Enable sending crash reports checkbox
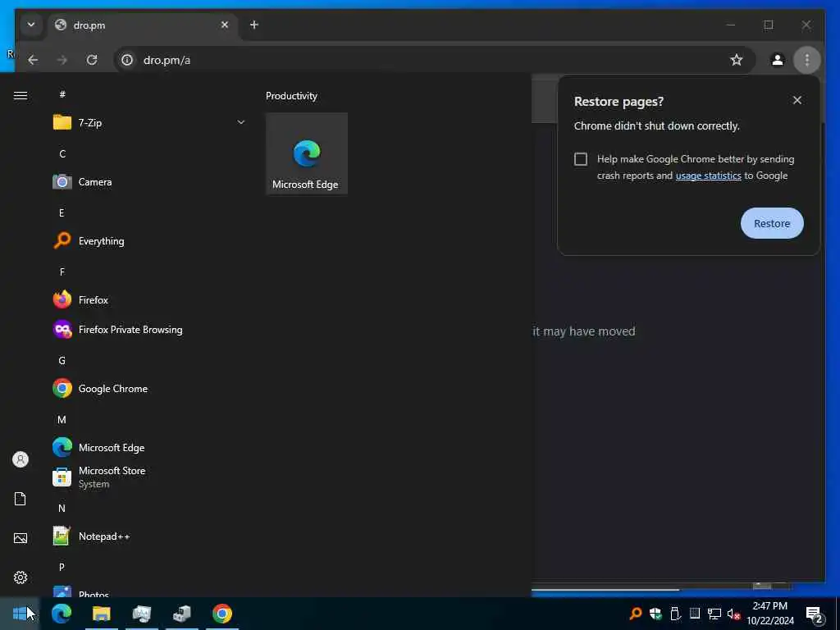The image size is (840, 630). coord(581,159)
